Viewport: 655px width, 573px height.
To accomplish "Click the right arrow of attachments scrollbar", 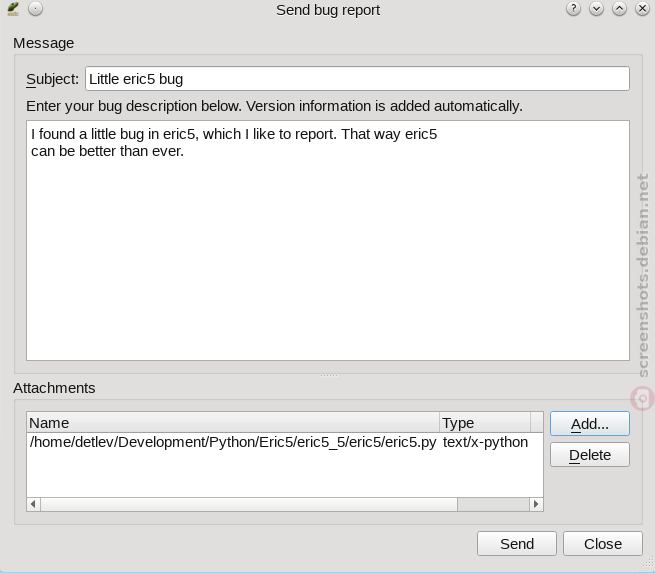I will click(x=536, y=504).
